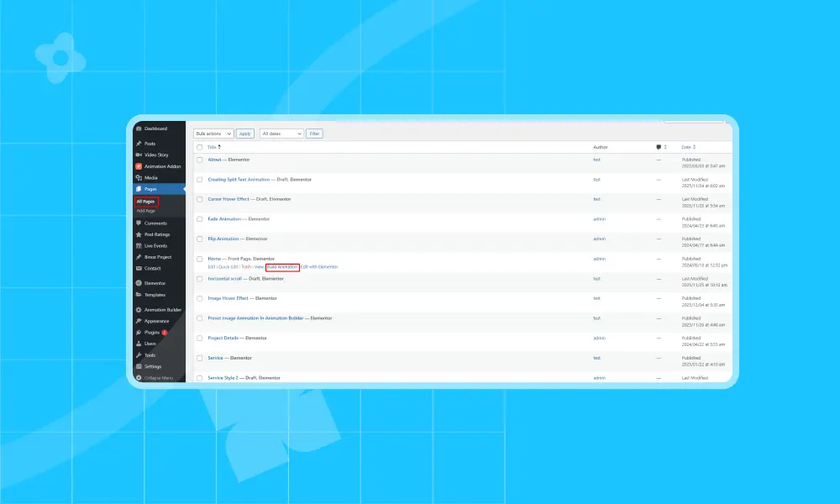Image resolution: width=840 pixels, height=504 pixels.
Task: Select the Fade Animation page checkbox
Action: 200,219
